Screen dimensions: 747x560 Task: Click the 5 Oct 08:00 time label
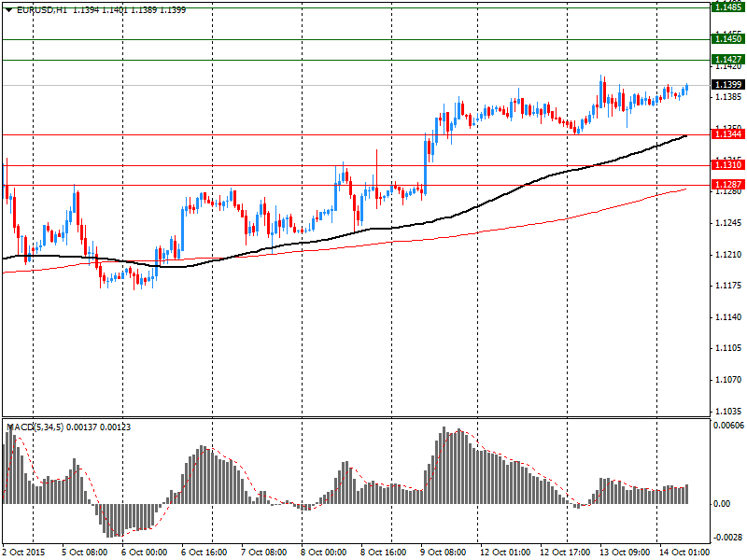click(85, 553)
